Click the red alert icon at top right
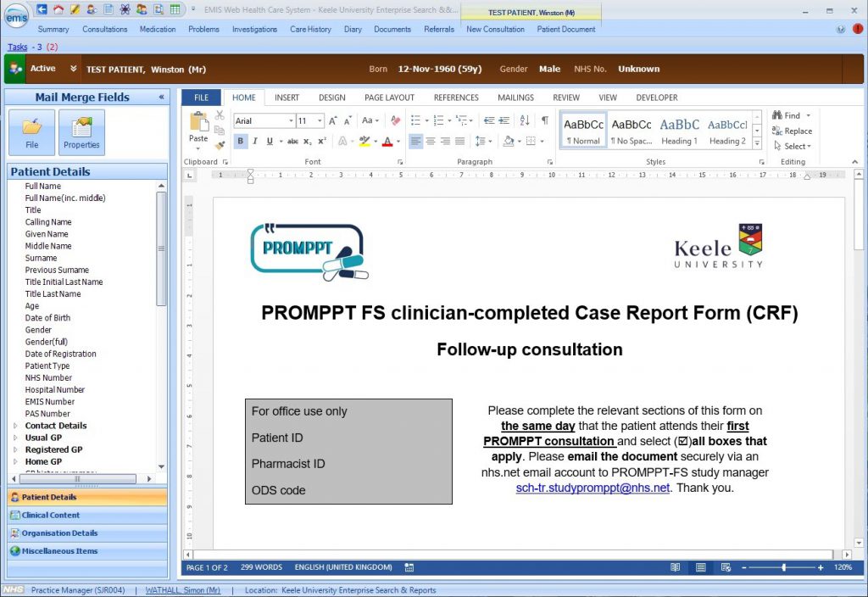 point(858,29)
